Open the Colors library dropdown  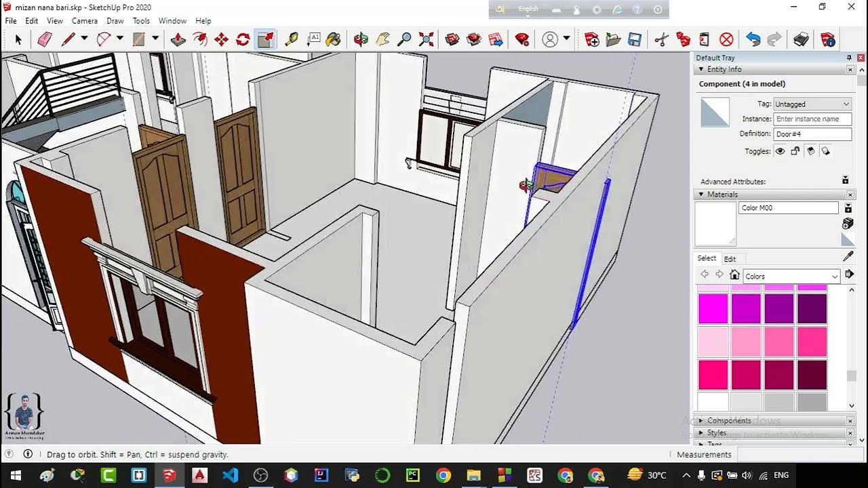point(791,276)
